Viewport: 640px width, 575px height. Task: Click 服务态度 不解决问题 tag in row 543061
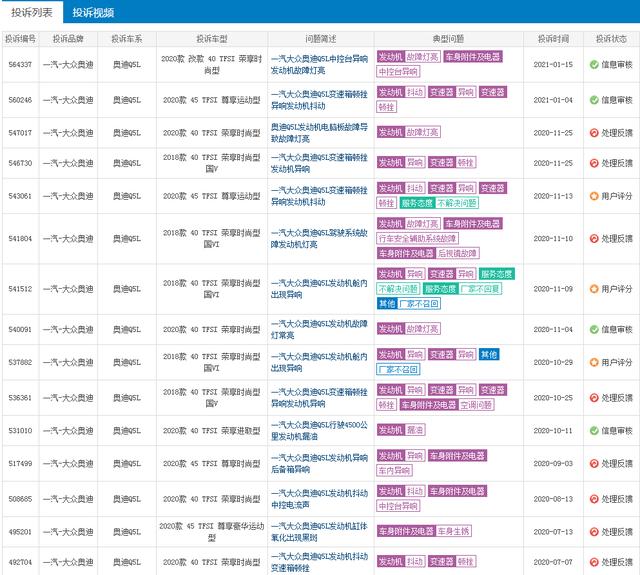point(439,203)
